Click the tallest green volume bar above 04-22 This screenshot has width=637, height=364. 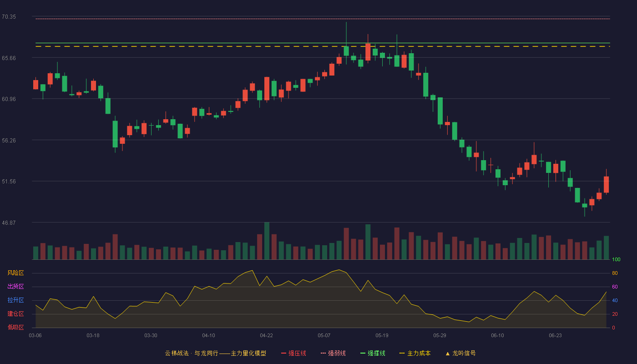(x=267, y=241)
